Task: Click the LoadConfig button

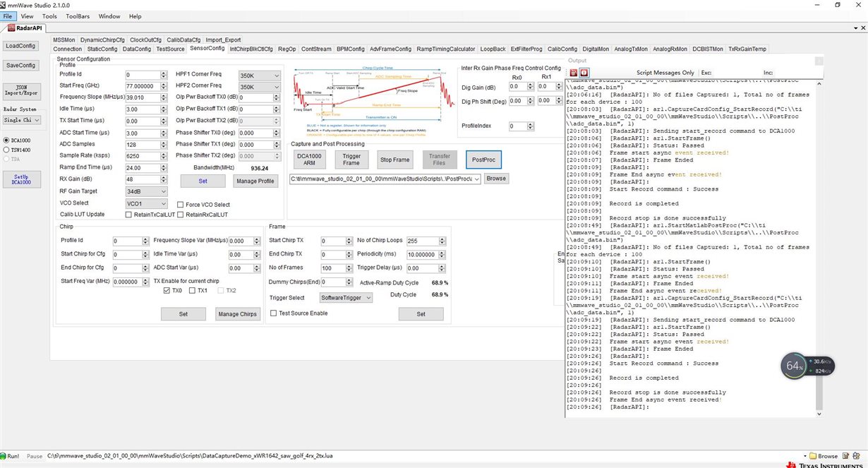Action: [20, 46]
